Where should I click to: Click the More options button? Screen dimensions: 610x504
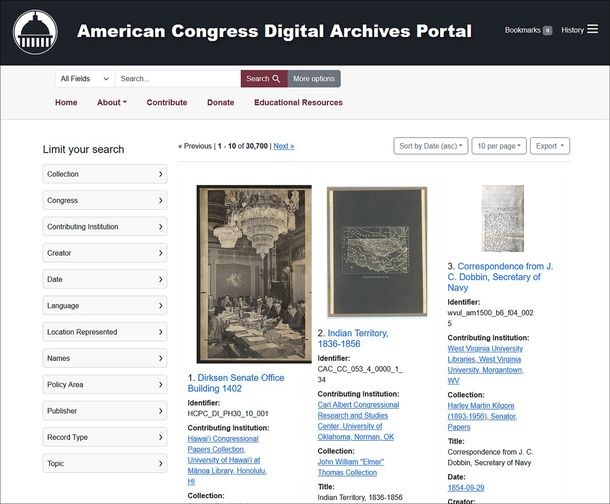coord(314,79)
